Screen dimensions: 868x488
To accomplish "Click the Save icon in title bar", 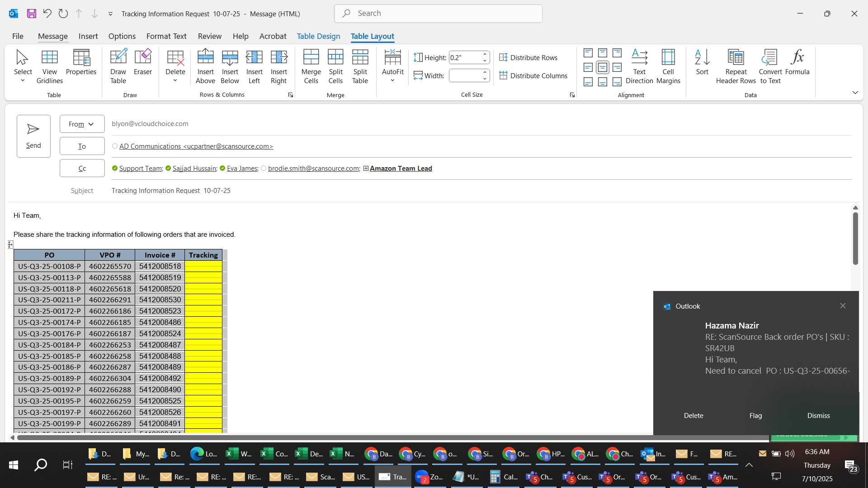I will pos(31,14).
